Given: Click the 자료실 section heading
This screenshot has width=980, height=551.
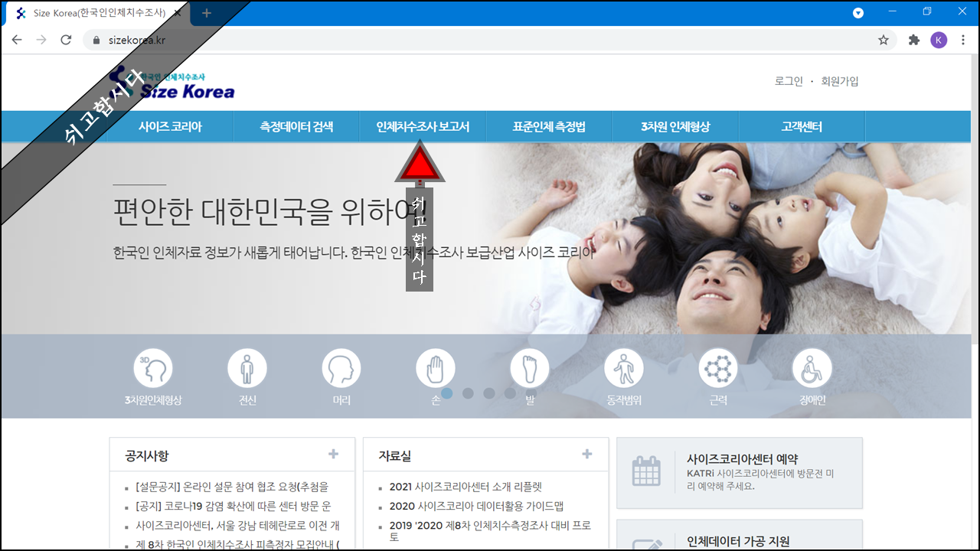Looking at the screenshot, I should tap(395, 455).
